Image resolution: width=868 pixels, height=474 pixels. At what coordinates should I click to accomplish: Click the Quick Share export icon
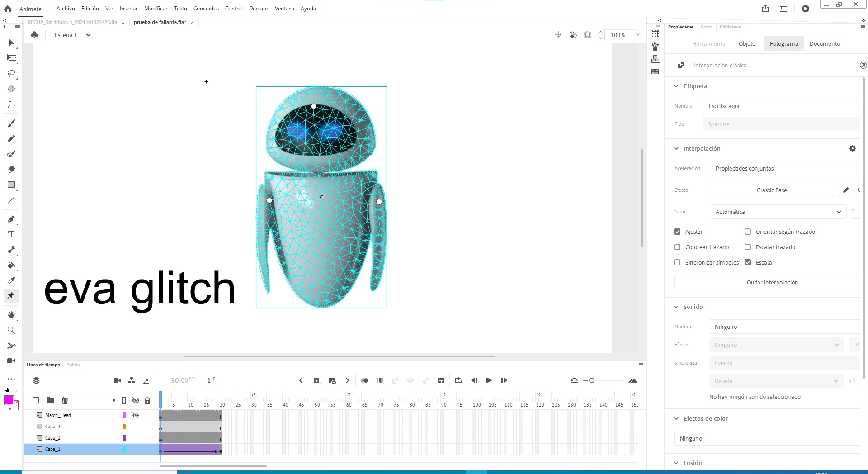[765, 9]
